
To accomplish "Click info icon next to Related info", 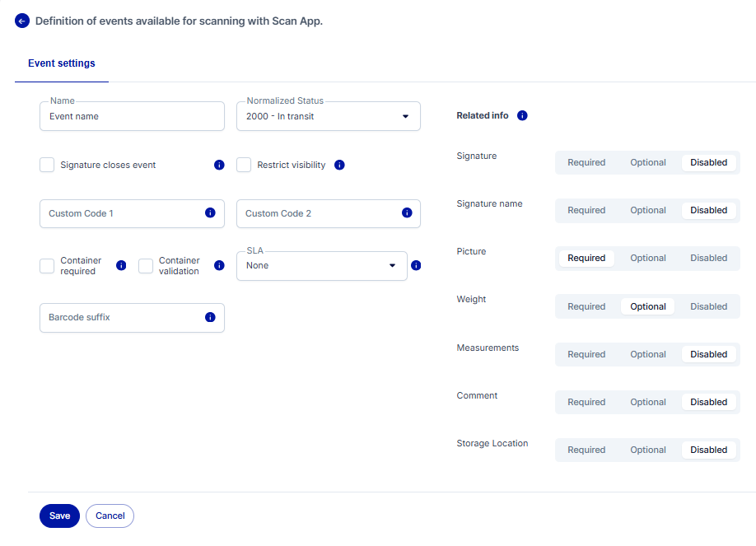I will tap(522, 116).
